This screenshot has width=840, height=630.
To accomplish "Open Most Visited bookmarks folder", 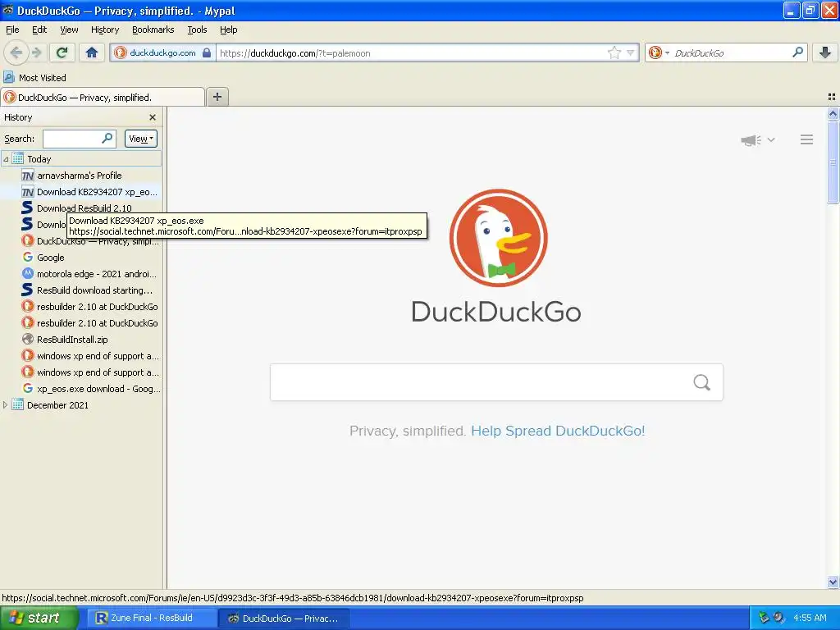I will [35, 78].
